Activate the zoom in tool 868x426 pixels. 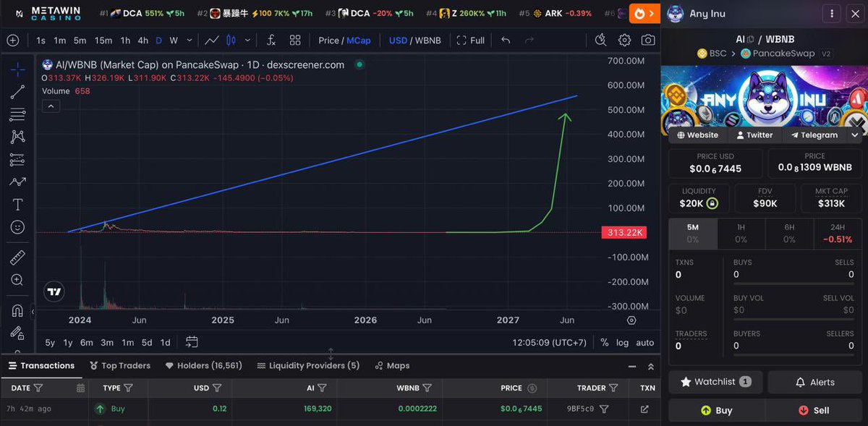17,280
